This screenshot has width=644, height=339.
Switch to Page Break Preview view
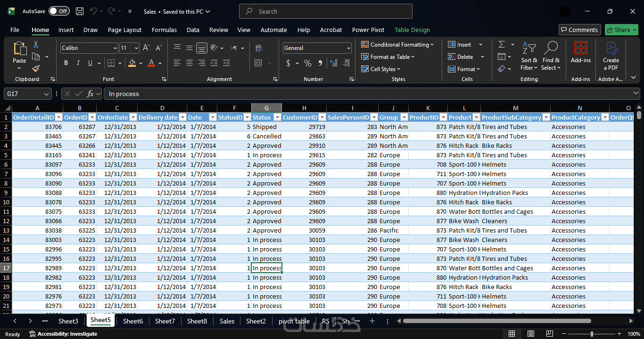click(549, 334)
